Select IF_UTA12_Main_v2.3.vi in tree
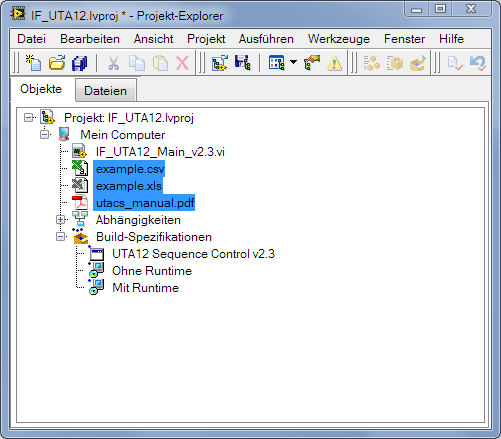The height and width of the screenshot is (439, 501). 160,152
